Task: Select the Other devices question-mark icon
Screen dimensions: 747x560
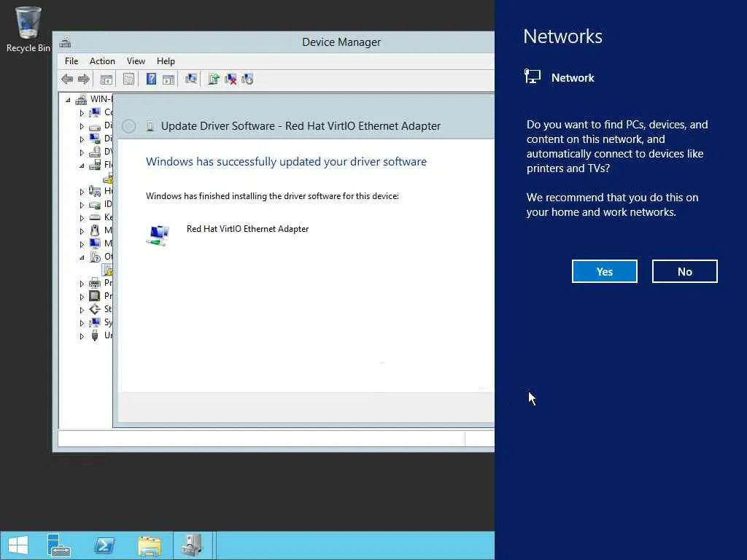Action: (95, 257)
